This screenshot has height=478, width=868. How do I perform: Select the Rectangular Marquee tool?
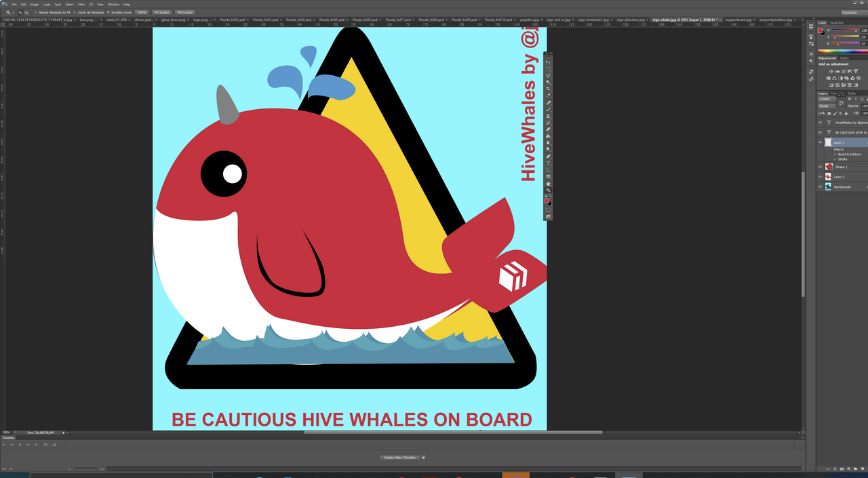pyautogui.click(x=549, y=69)
